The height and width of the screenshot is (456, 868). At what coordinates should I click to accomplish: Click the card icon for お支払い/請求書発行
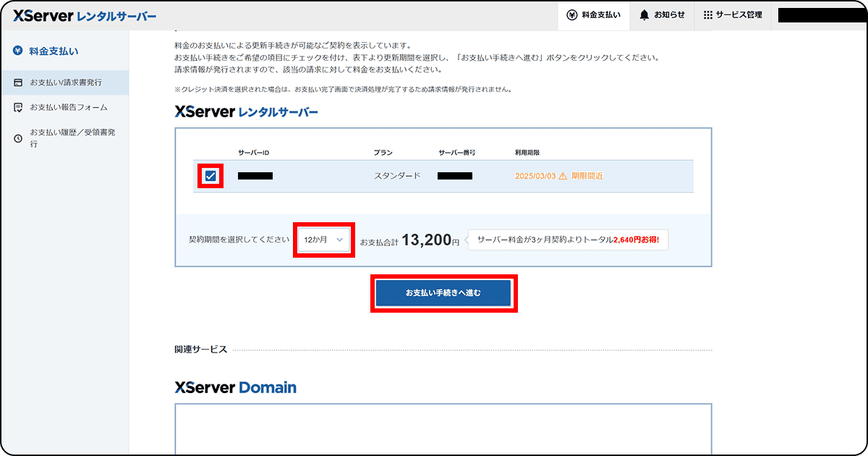18,83
